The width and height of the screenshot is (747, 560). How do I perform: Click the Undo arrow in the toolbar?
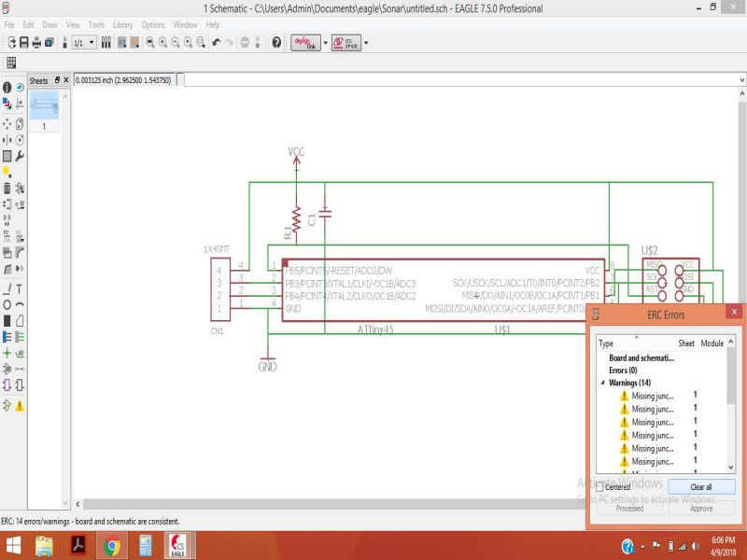[217, 43]
